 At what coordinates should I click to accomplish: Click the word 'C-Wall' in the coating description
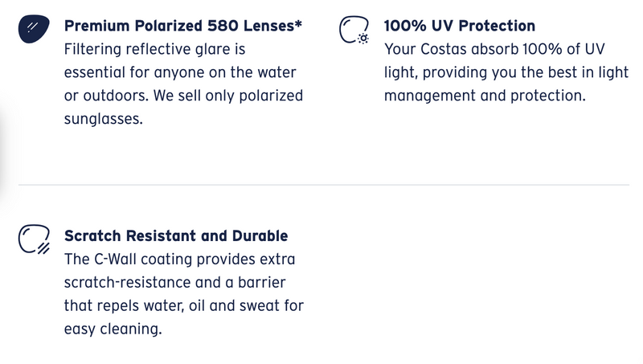[115, 260]
